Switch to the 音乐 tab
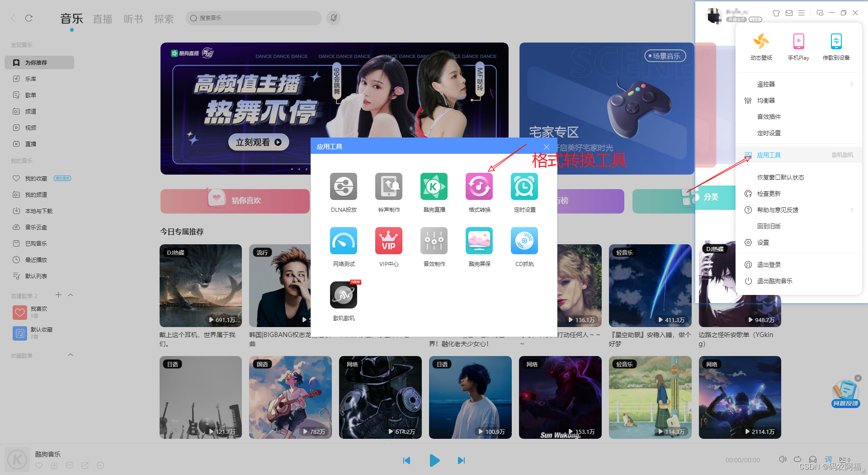868x475 pixels. point(72,19)
